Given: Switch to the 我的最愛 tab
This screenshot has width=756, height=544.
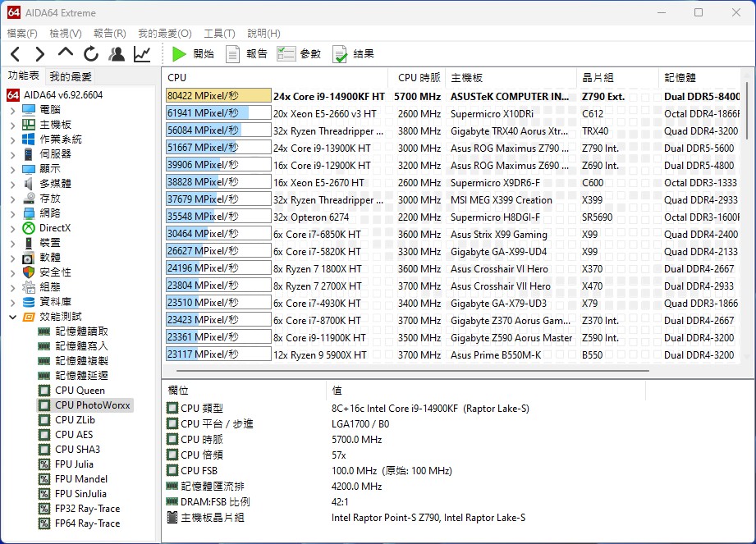Looking at the screenshot, I should [71, 76].
